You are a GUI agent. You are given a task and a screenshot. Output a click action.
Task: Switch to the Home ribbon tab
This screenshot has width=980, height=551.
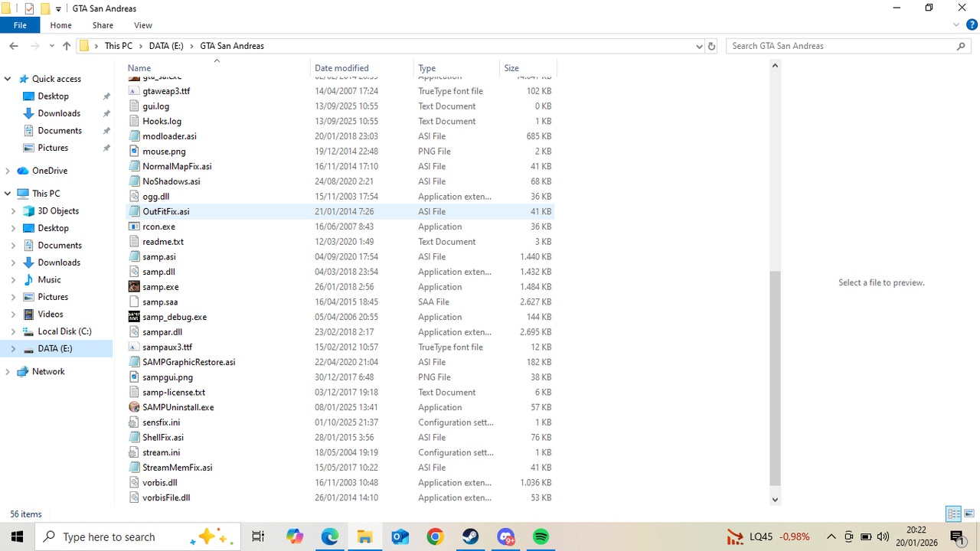pyautogui.click(x=60, y=25)
